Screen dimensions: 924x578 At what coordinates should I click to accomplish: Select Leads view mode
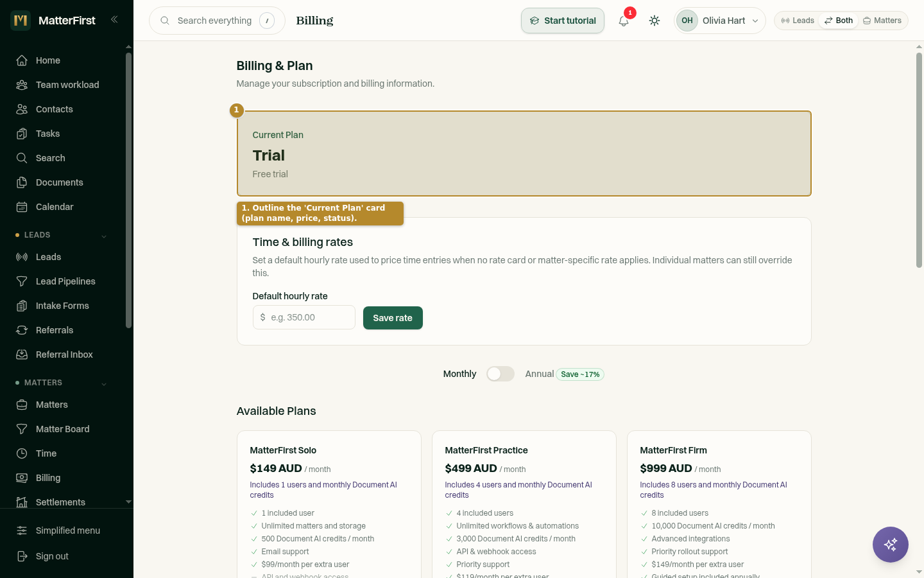click(798, 21)
